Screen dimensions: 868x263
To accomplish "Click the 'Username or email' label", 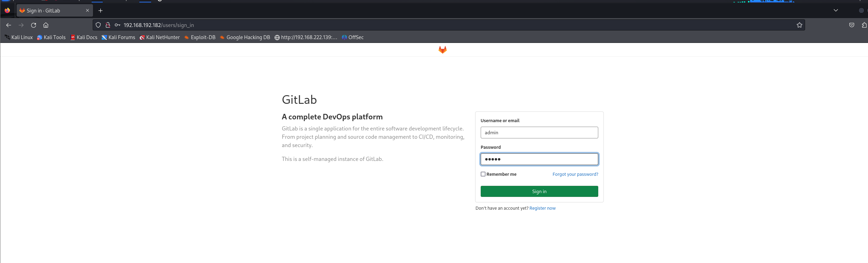I will (500, 121).
